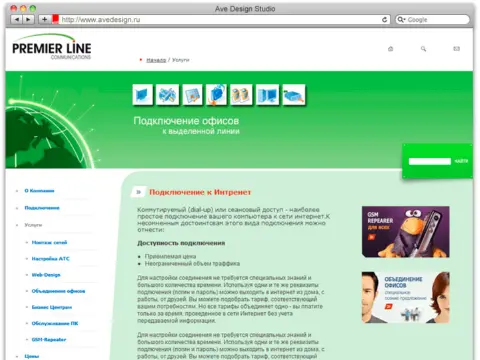
Task: Click the red arrow on the 'Объединение офисов' banner
Action: pos(389,306)
